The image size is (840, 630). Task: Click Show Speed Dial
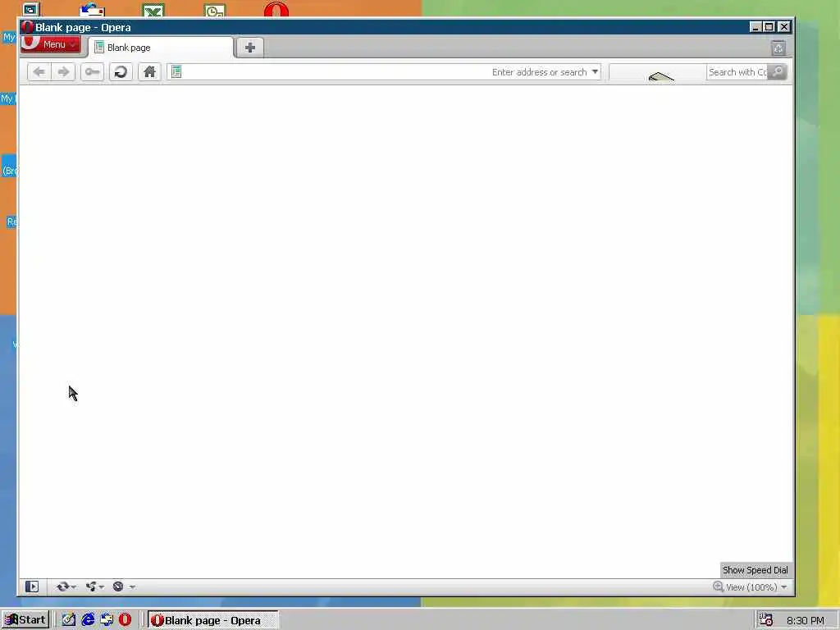755,570
